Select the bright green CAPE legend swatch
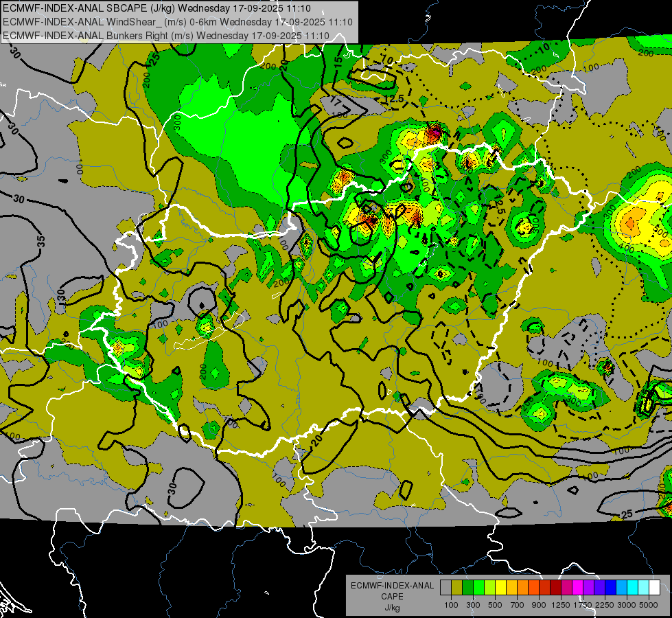The image size is (672, 618). [478, 587]
